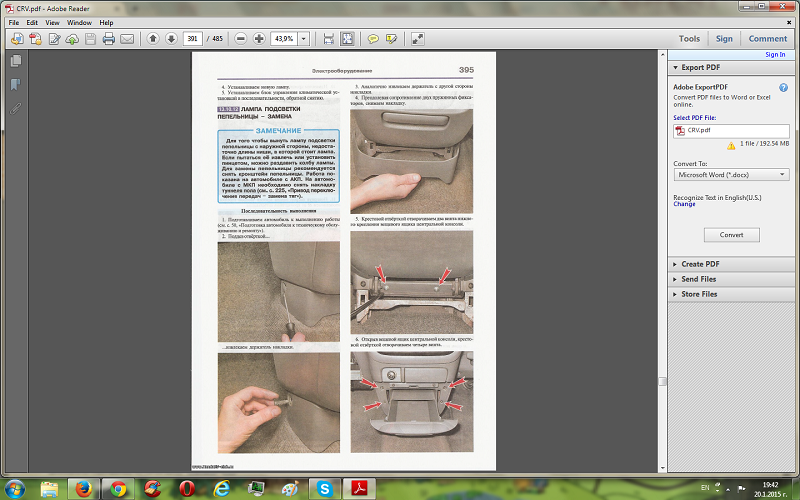Screen dimensions: 800x500
Task: Add a sticky note comment icon
Action: coord(373,39)
